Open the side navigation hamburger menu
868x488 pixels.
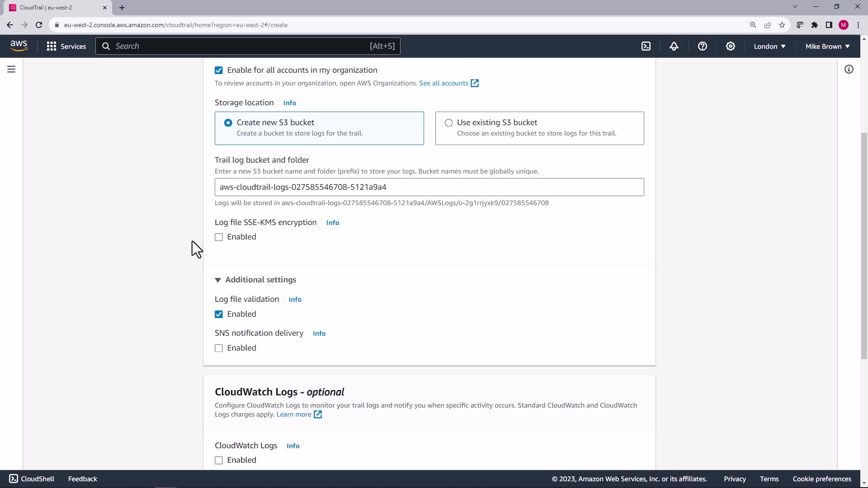pos(11,69)
